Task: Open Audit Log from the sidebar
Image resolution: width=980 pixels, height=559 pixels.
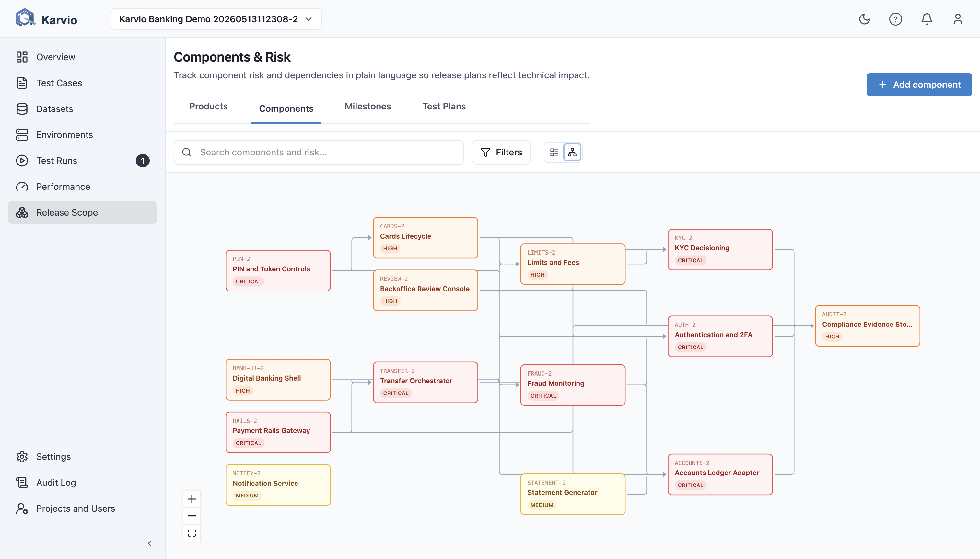Action: (83, 483)
